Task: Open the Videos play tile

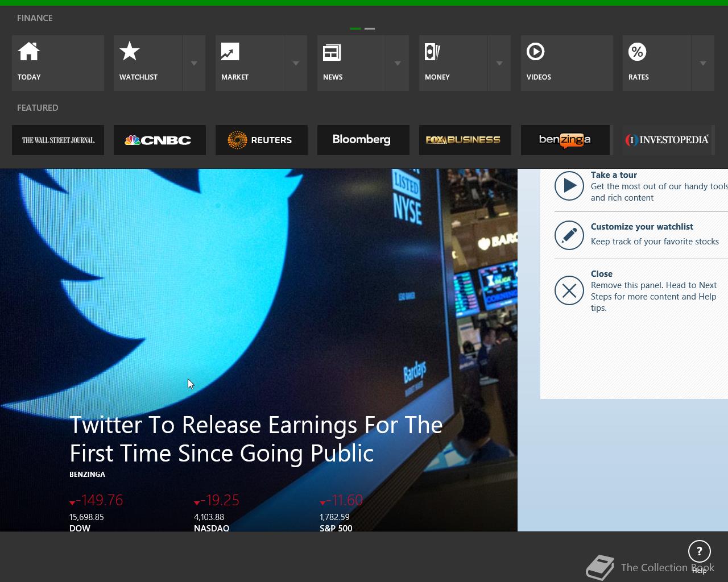Action: tap(567, 63)
